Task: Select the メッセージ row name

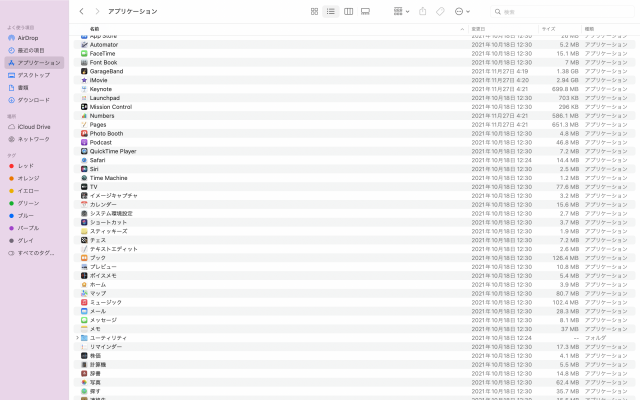Action: pyautogui.click(x=103, y=320)
